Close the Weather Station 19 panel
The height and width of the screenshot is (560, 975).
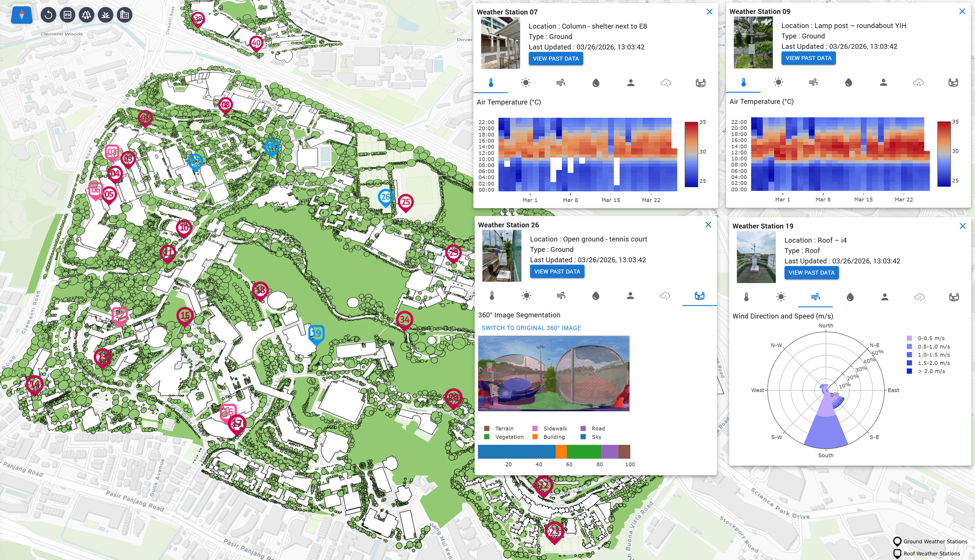963,226
